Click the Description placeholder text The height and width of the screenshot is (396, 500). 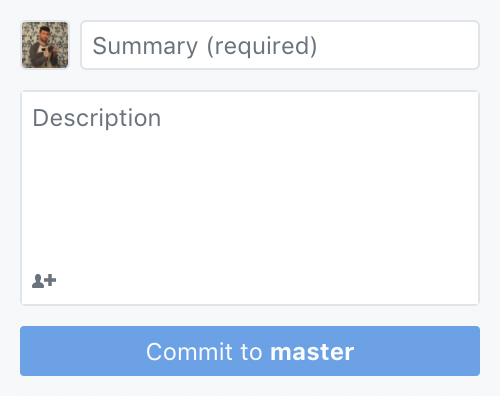click(97, 118)
